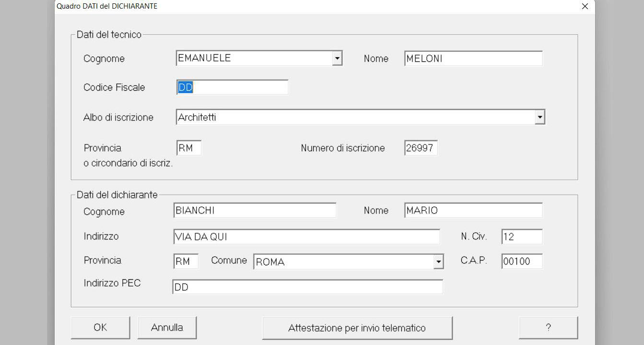The image size is (644, 345).
Task: Focus the Codice Fiscale input field
Action: tap(232, 88)
